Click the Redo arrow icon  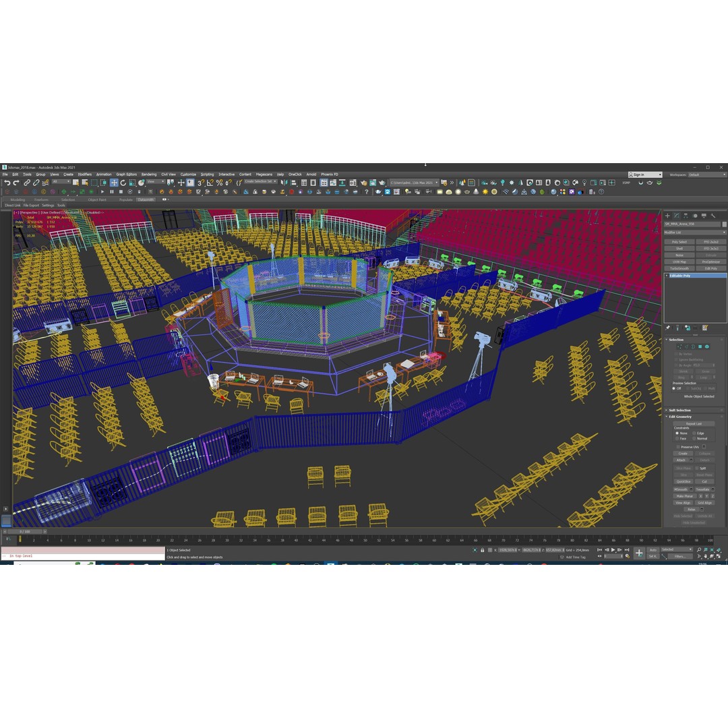(16, 183)
